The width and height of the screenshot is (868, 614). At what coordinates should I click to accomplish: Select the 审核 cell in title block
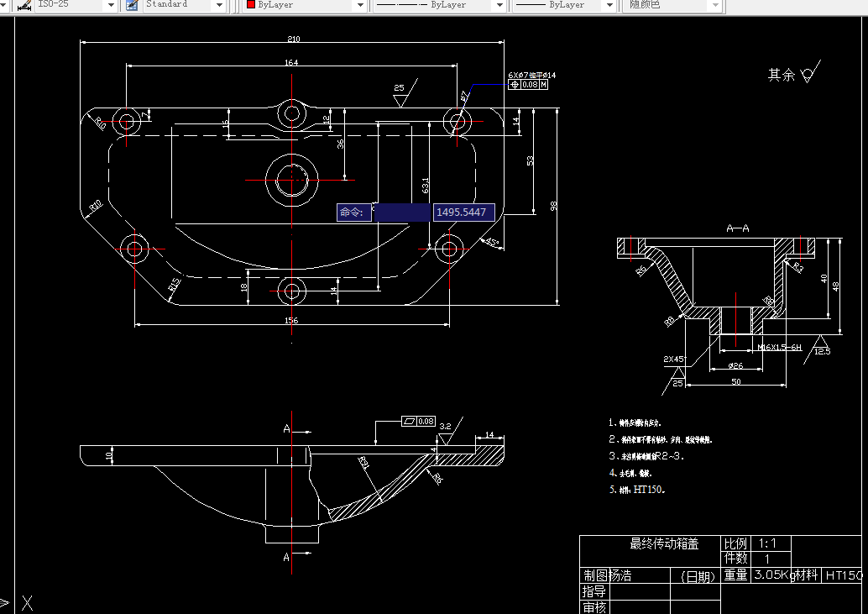point(594,607)
